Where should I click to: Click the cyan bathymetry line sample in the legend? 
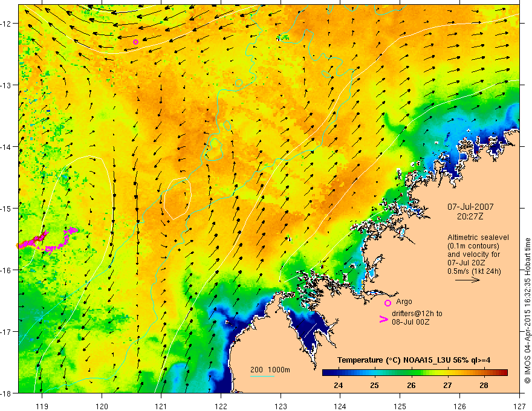click(x=262, y=376)
